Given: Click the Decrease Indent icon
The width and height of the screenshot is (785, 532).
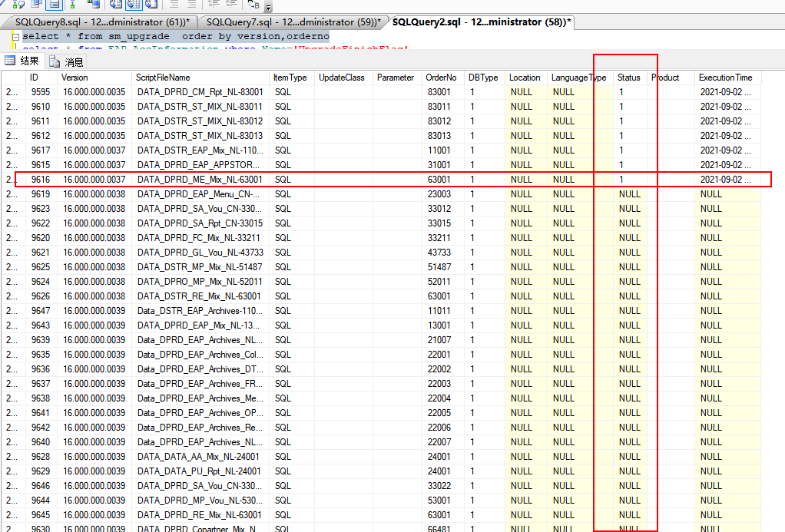Looking at the screenshot, I should pos(214,4).
